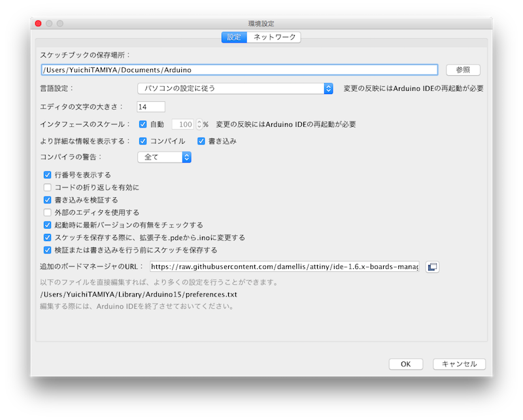The image size is (523, 420).
Task: Click the OK button
Action: (405, 364)
